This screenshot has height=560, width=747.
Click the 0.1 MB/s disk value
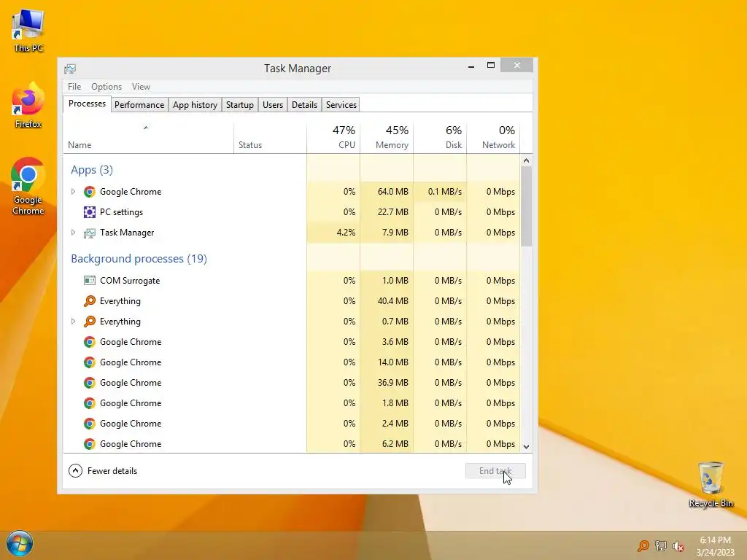445,192
